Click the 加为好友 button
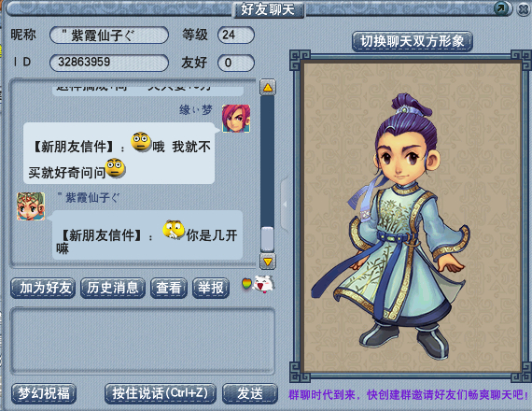Viewport: 532px width, 411px height. point(43,288)
